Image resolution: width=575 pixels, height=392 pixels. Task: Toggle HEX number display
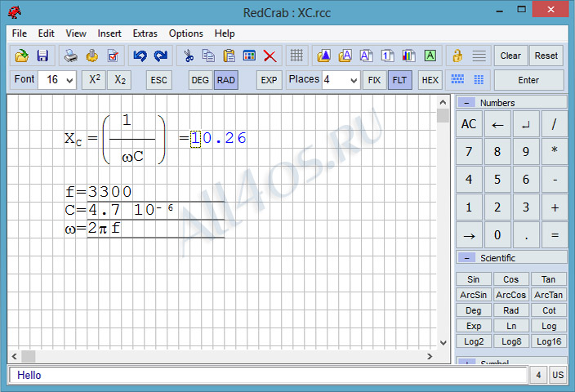(x=430, y=80)
